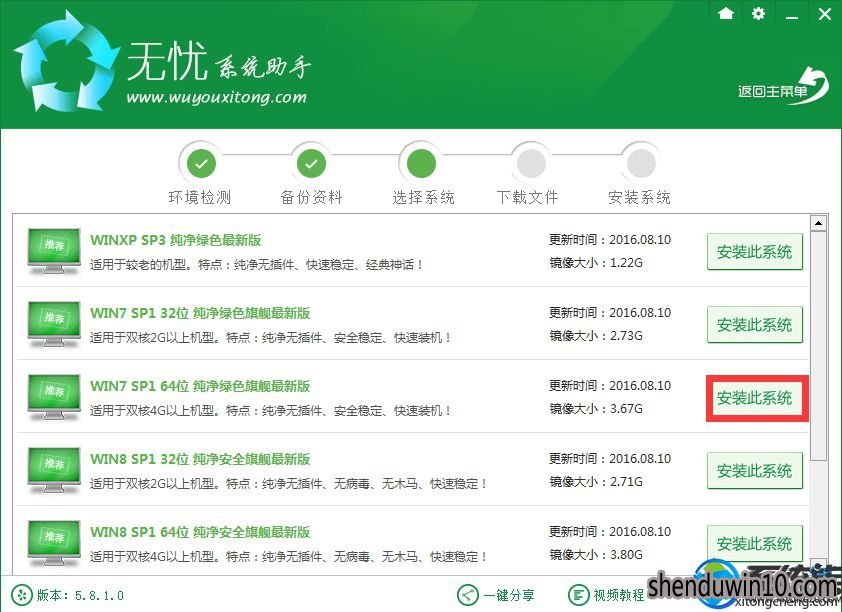Click the WINXP SP3 monitor icon

tap(54, 251)
